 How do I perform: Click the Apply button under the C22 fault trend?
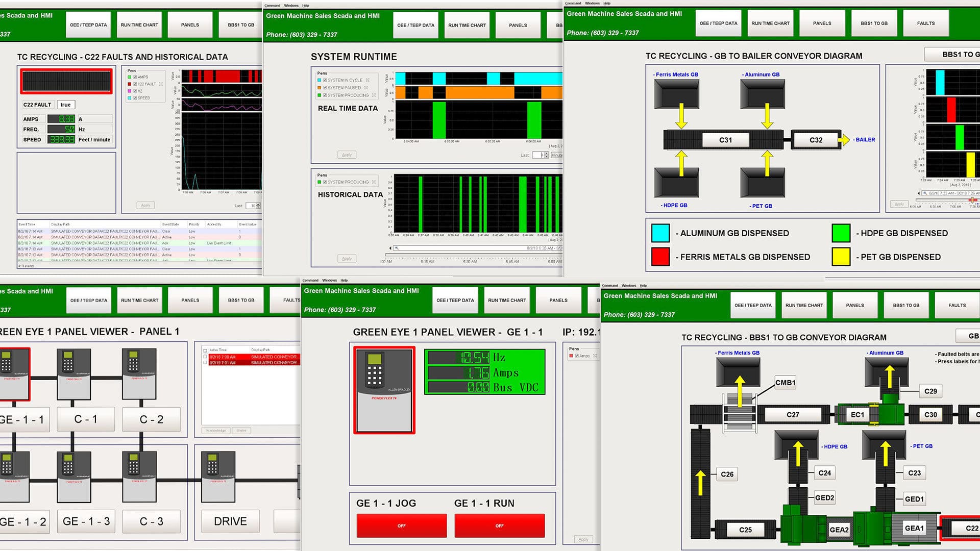click(x=145, y=205)
